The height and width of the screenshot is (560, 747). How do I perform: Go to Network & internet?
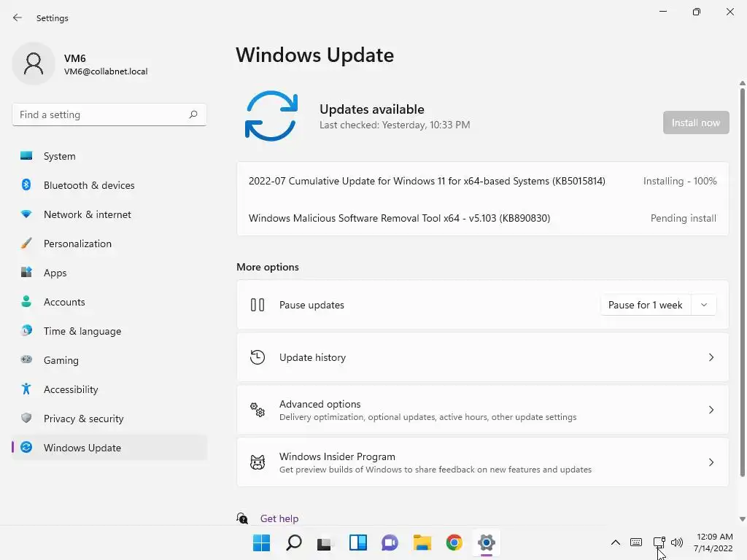coord(109,214)
